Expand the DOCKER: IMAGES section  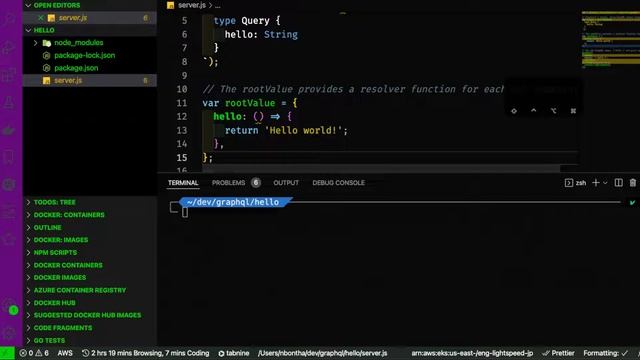28,240
